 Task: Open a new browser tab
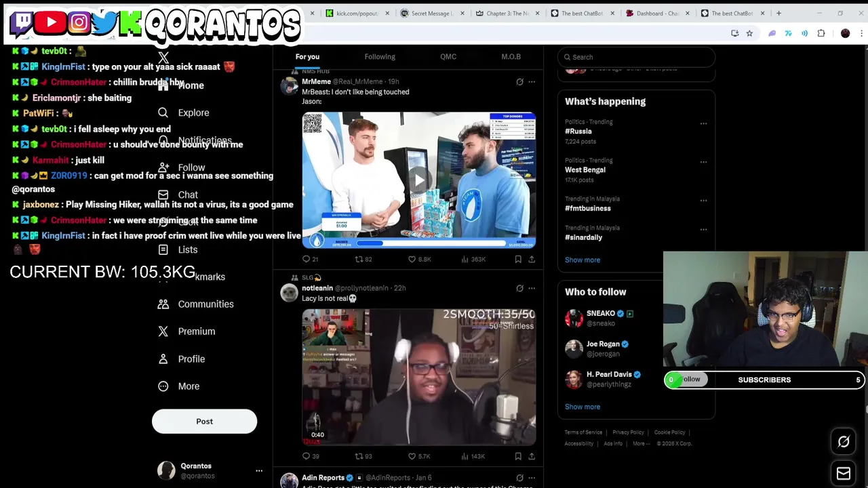778,13
